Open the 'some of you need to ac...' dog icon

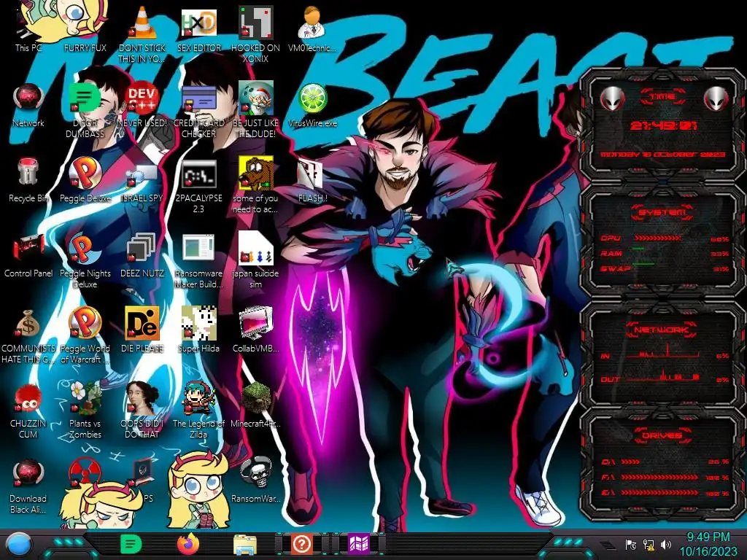pos(255,186)
